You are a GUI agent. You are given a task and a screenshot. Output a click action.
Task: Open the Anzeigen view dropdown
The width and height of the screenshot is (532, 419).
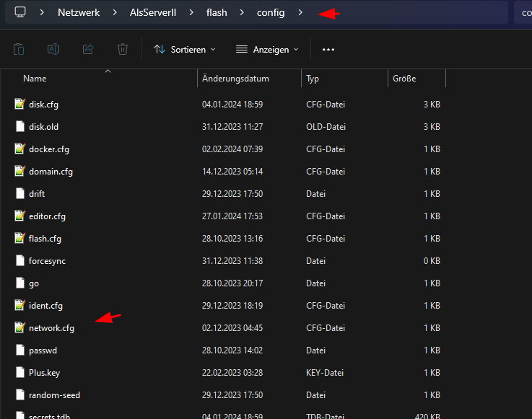pyautogui.click(x=267, y=50)
